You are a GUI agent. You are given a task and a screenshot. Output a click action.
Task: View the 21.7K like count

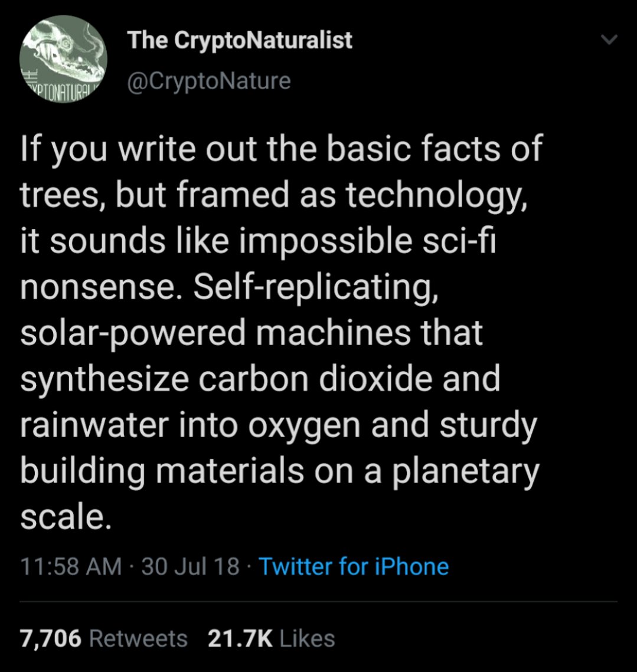(240, 638)
